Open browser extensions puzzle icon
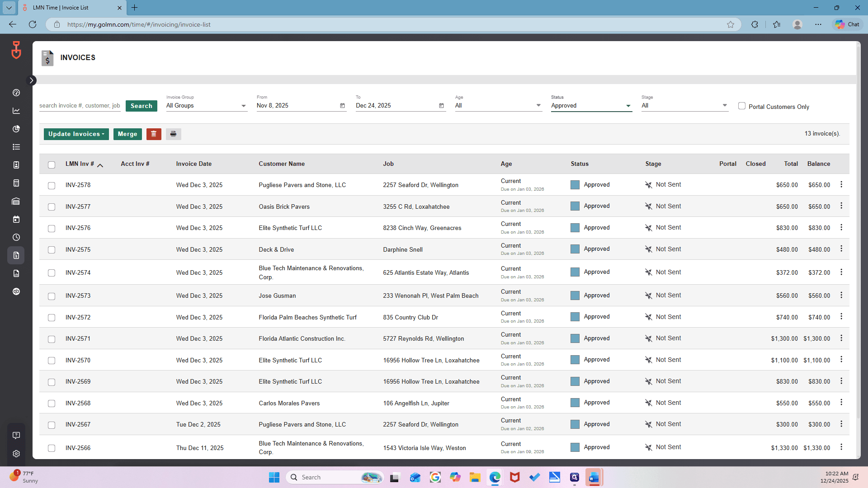The height and width of the screenshot is (488, 868). click(x=755, y=24)
